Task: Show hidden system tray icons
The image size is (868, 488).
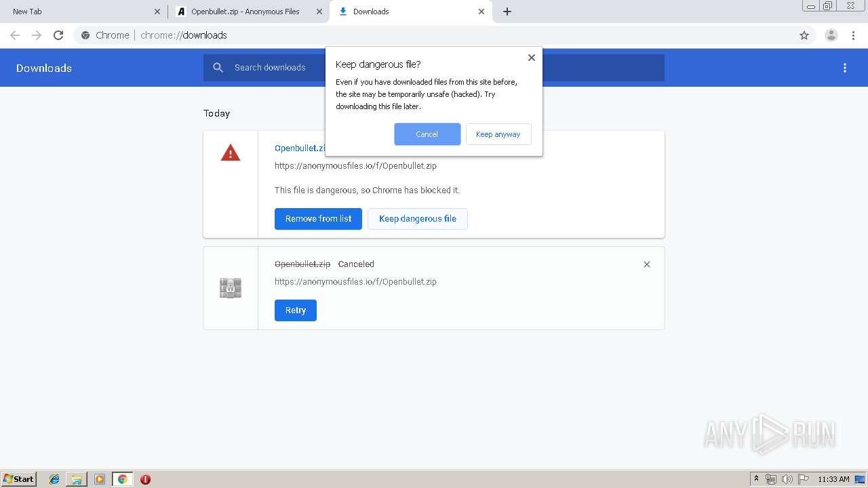Action: pos(757,479)
